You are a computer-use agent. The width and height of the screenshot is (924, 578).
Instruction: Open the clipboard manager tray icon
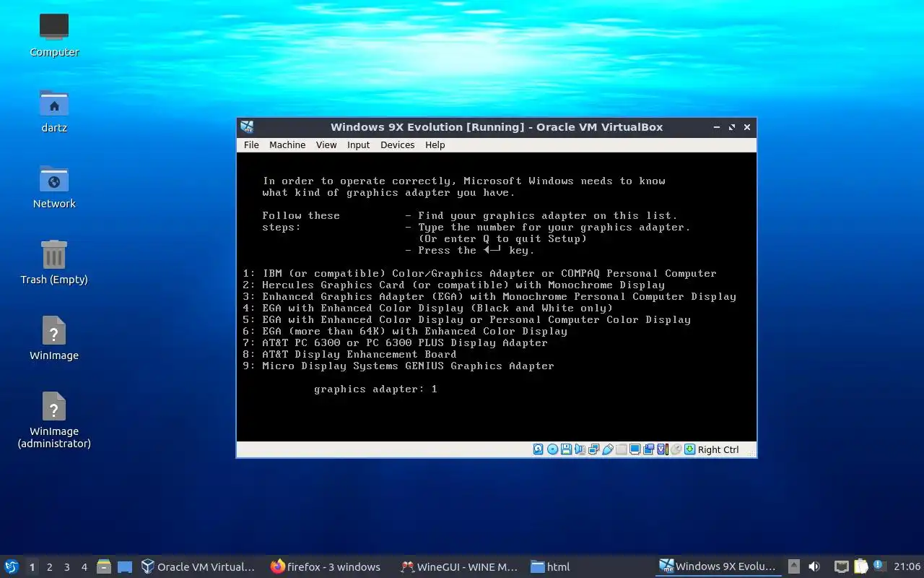coord(860,567)
